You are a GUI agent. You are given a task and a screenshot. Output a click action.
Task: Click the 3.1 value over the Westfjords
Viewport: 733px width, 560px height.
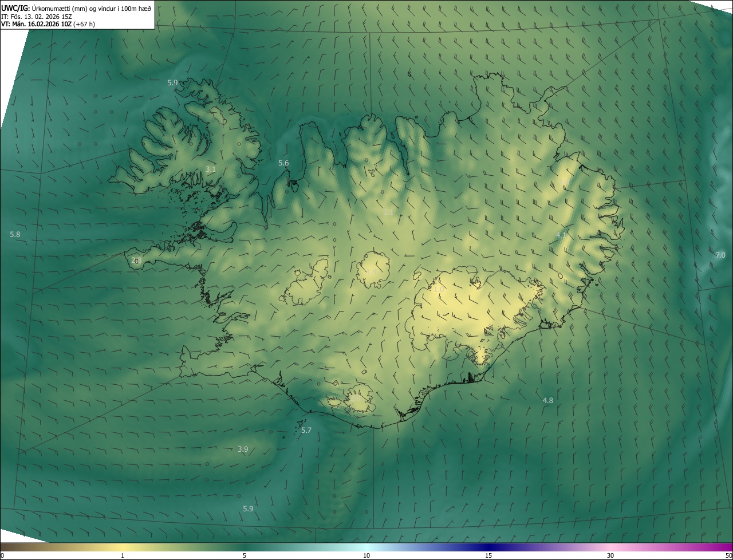(x=211, y=169)
